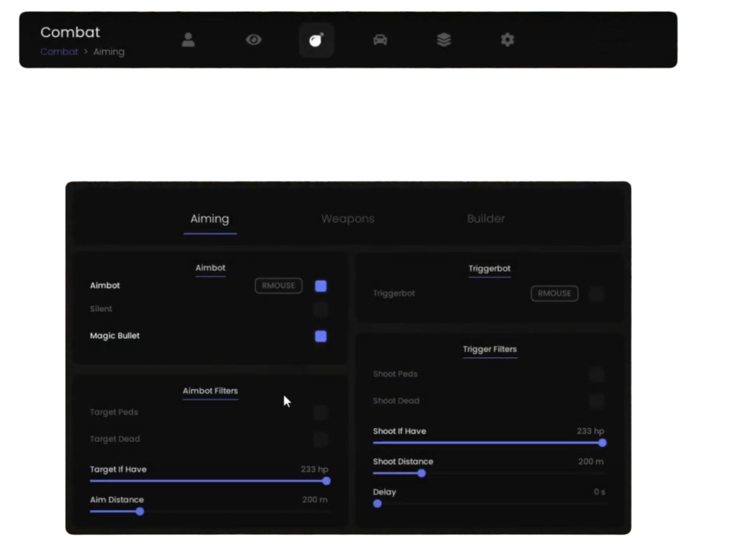741x560 pixels.
Task: Click the Delay slider handle
Action: click(377, 504)
